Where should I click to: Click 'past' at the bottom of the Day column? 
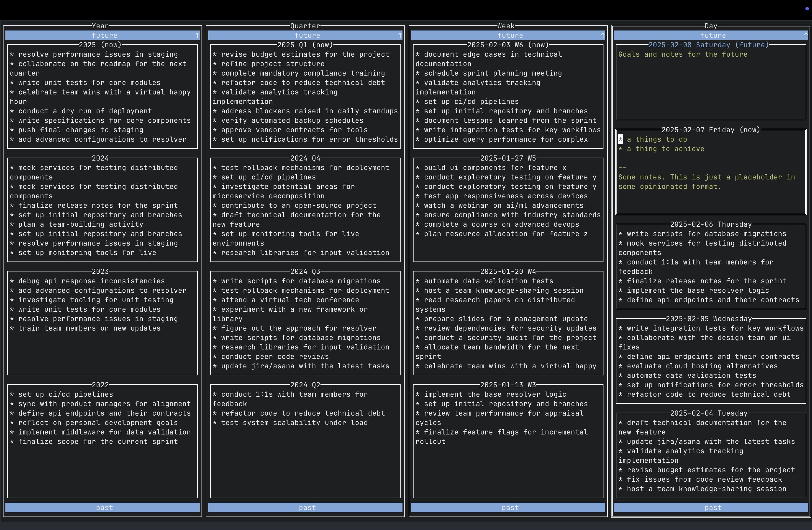(712, 508)
